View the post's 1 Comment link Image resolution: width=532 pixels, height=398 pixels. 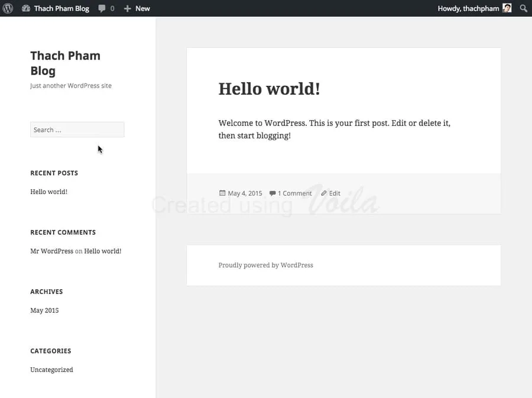coord(294,193)
